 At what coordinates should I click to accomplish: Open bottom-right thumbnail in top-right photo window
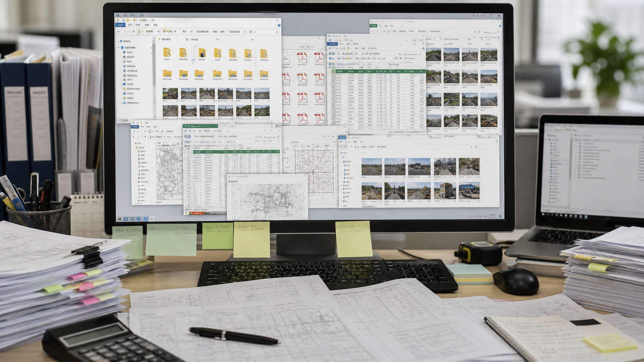(488, 122)
